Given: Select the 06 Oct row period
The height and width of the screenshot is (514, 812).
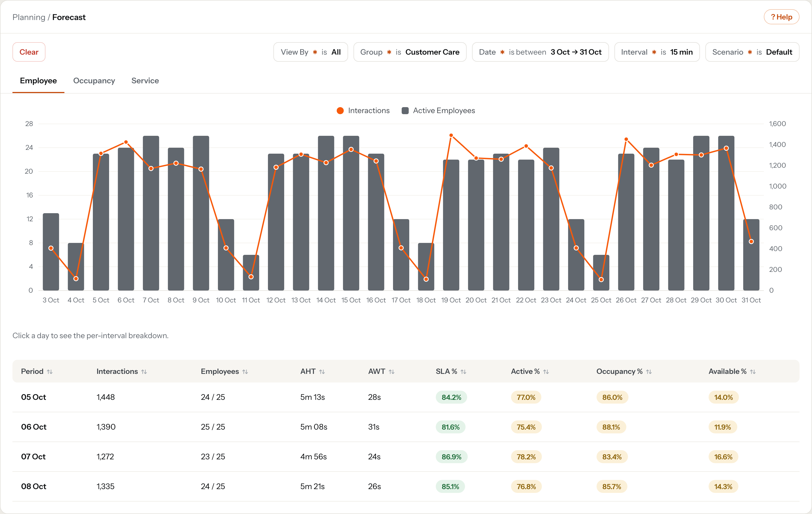Looking at the screenshot, I should (34, 427).
